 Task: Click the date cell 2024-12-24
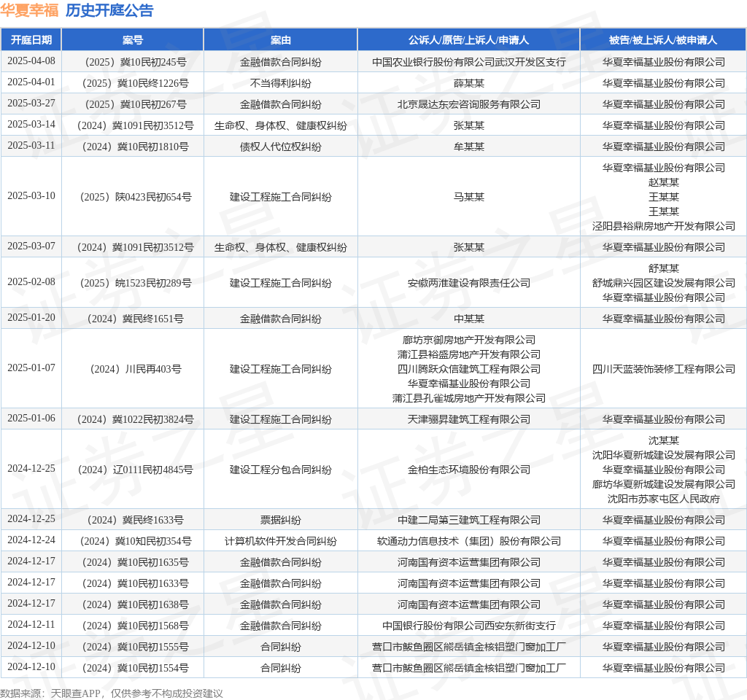tap(31, 540)
